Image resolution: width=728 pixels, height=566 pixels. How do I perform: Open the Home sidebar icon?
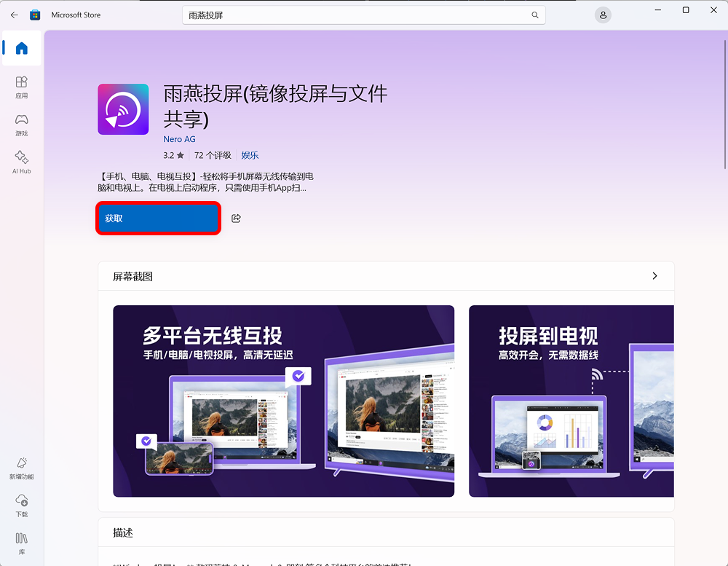coord(21,48)
